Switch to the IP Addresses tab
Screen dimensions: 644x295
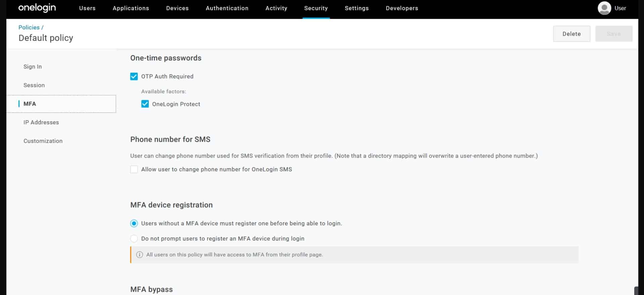(x=41, y=122)
